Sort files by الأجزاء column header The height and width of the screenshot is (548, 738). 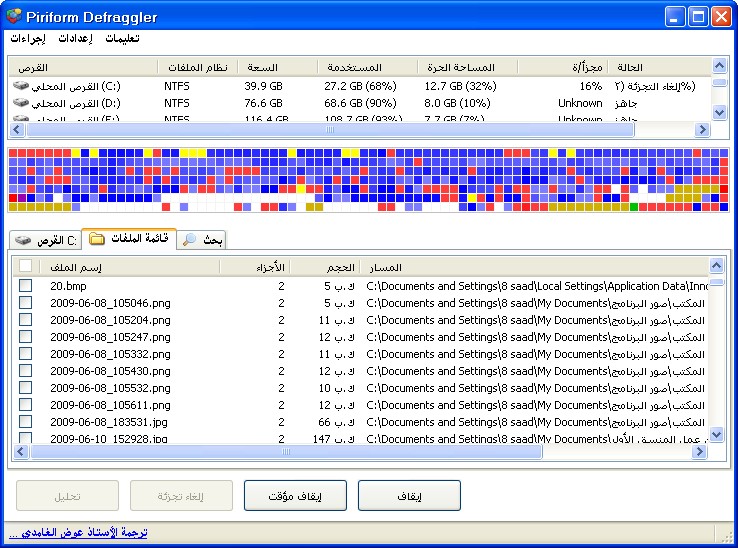point(255,267)
